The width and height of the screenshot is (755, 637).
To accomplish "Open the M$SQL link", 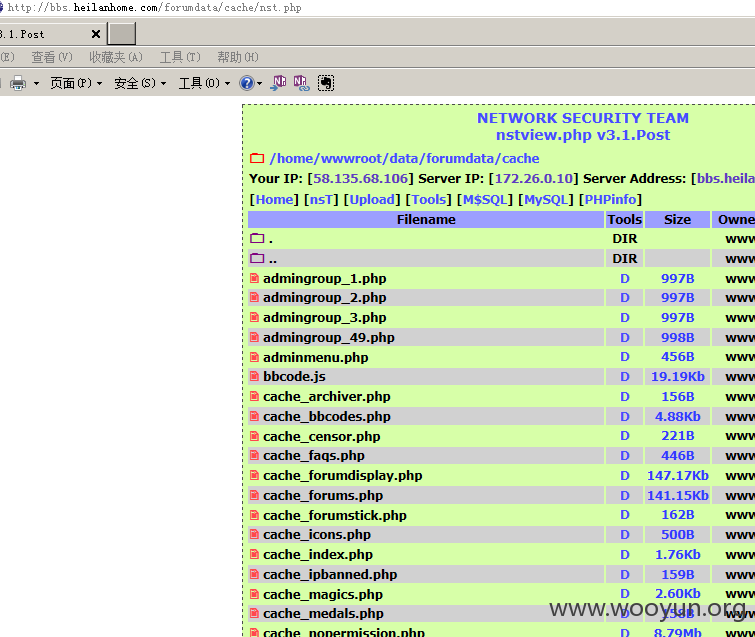I will pyautogui.click(x=484, y=199).
